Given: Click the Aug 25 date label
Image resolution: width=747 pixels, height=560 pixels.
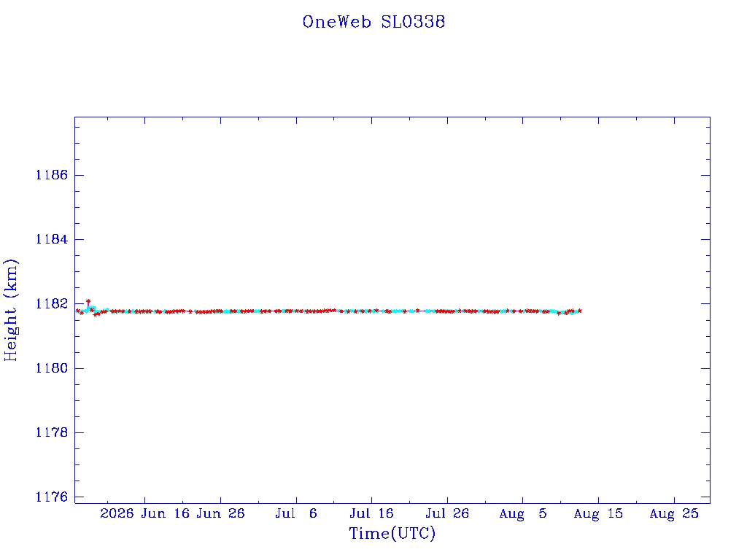Looking at the screenshot, I should 674,513.
